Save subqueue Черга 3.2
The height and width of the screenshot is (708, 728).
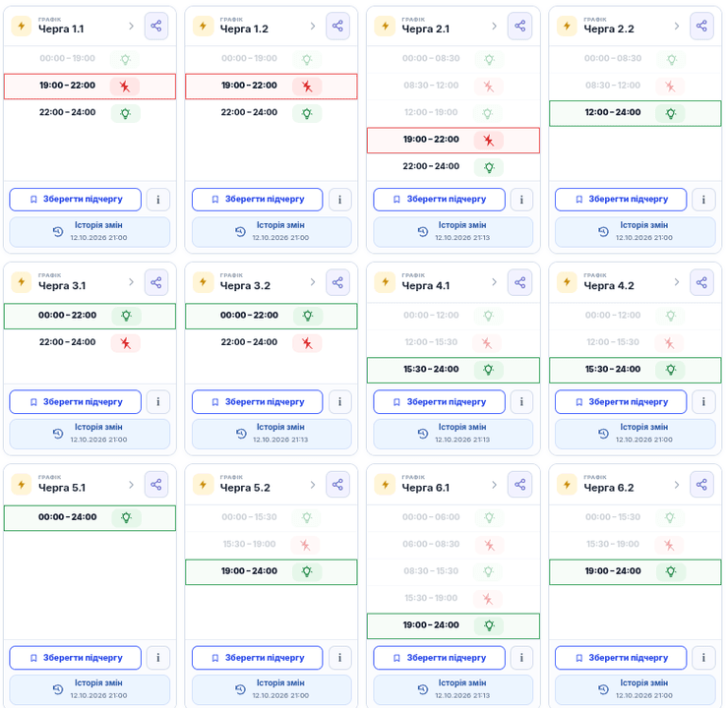257,402
